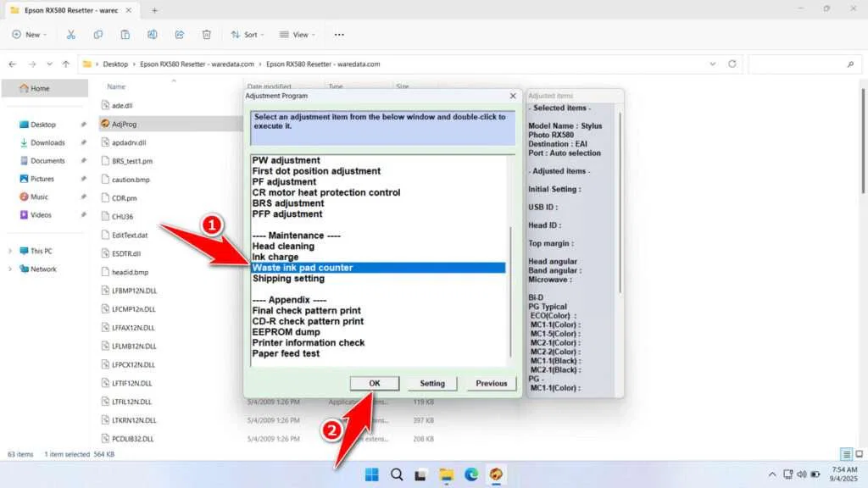Open Microsoft Edge from the taskbar
The height and width of the screenshot is (488, 868).
471,474
